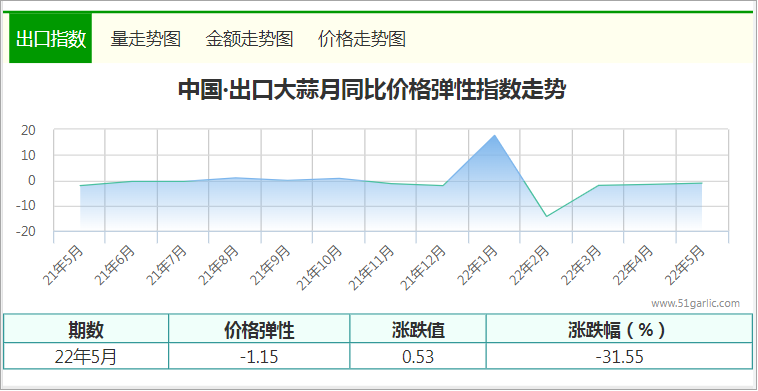
Task: Click the 涨跌值 column header
Action: coord(418,330)
